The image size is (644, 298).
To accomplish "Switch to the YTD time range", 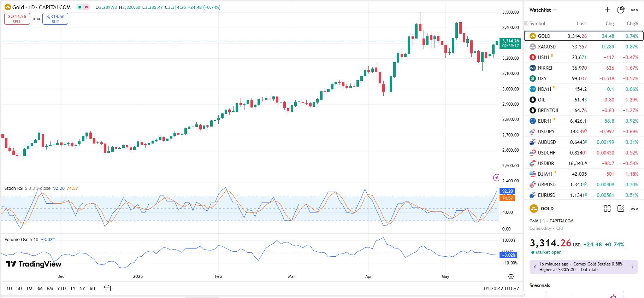I will [61, 288].
